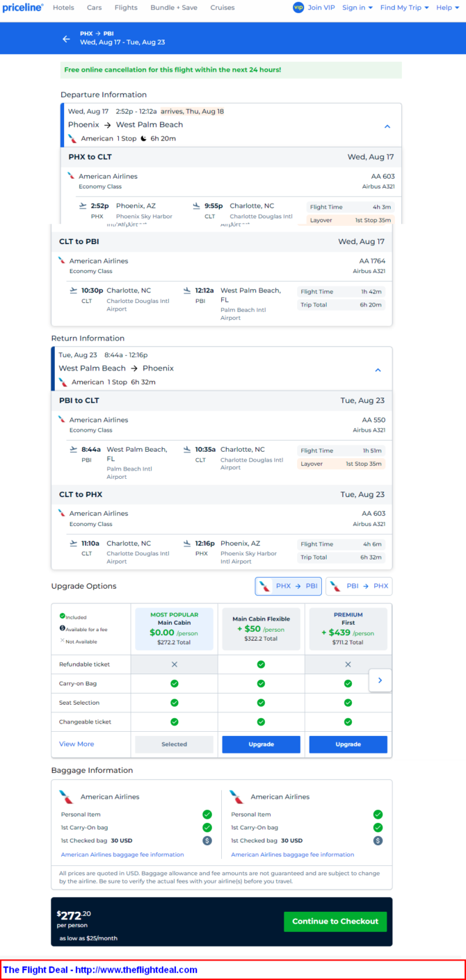Click the next arrow in upgrade options

[380, 680]
